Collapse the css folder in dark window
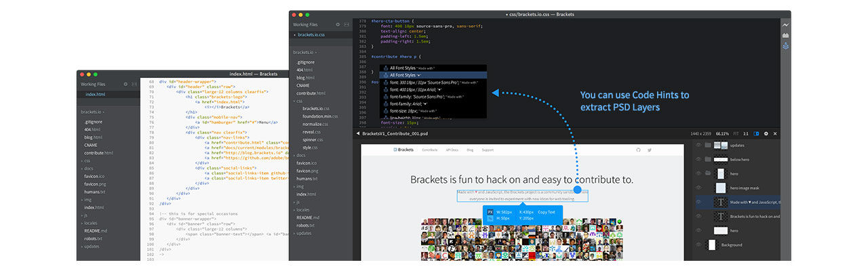Viewport: 868px width, 271px height. tap(298, 101)
